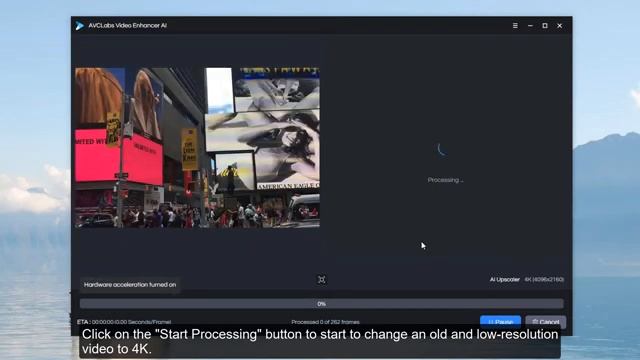Image resolution: width=640 pixels, height=360 pixels.
Task: Click the 4K (4096x2160) resolution text
Action: tap(544, 280)
